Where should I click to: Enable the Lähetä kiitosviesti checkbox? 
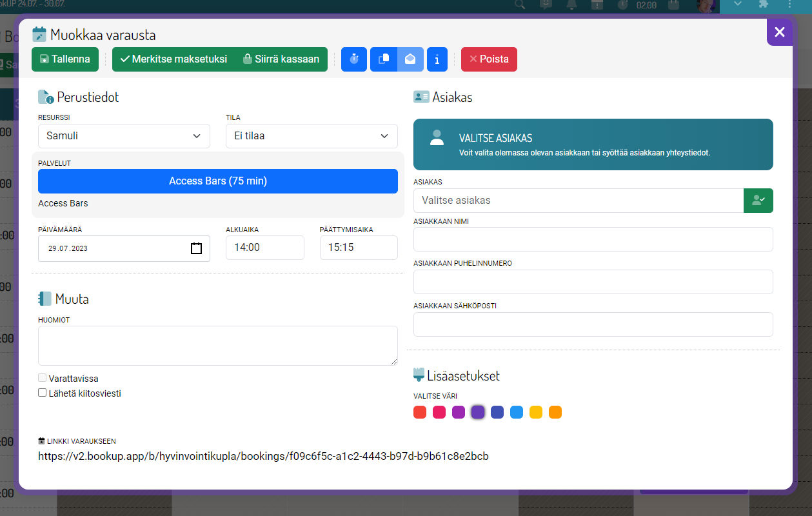tap(43, 393)
